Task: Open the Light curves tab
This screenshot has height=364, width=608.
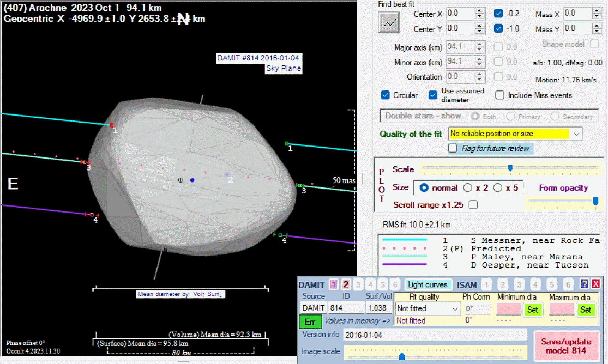Action: (x=428, y=284)
